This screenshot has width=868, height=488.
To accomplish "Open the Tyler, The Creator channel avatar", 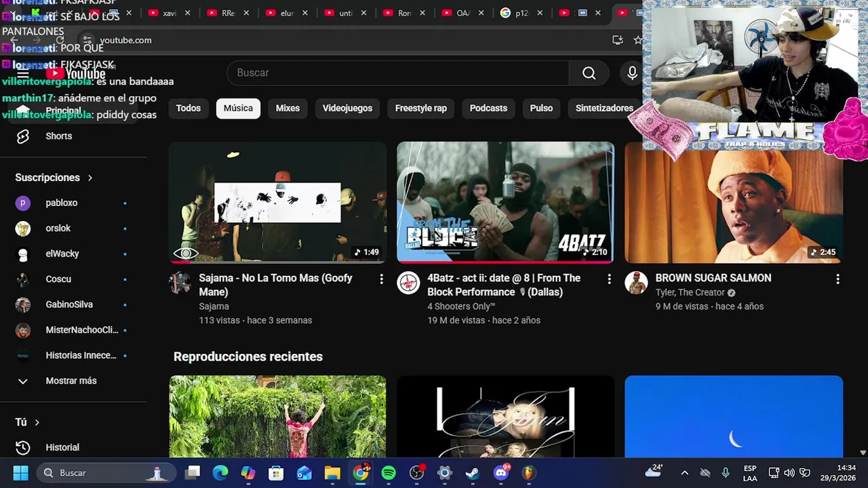I will (x=636, y=283).
